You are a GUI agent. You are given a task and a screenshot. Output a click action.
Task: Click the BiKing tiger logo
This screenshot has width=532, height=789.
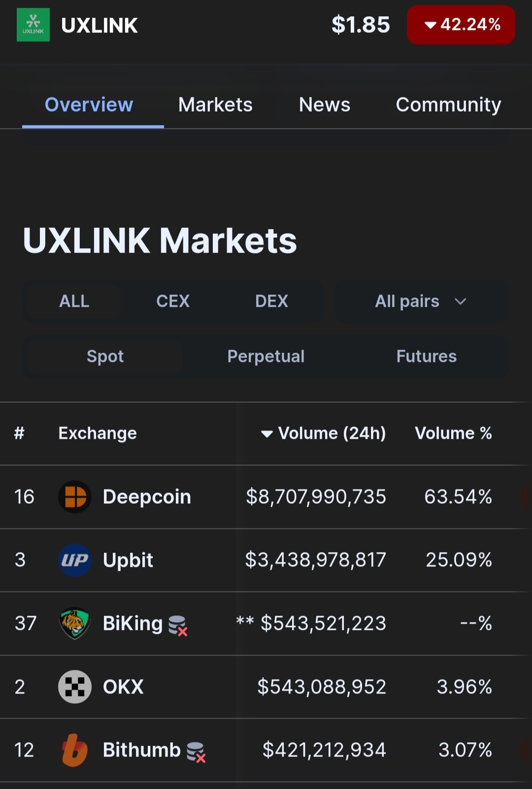75,623
